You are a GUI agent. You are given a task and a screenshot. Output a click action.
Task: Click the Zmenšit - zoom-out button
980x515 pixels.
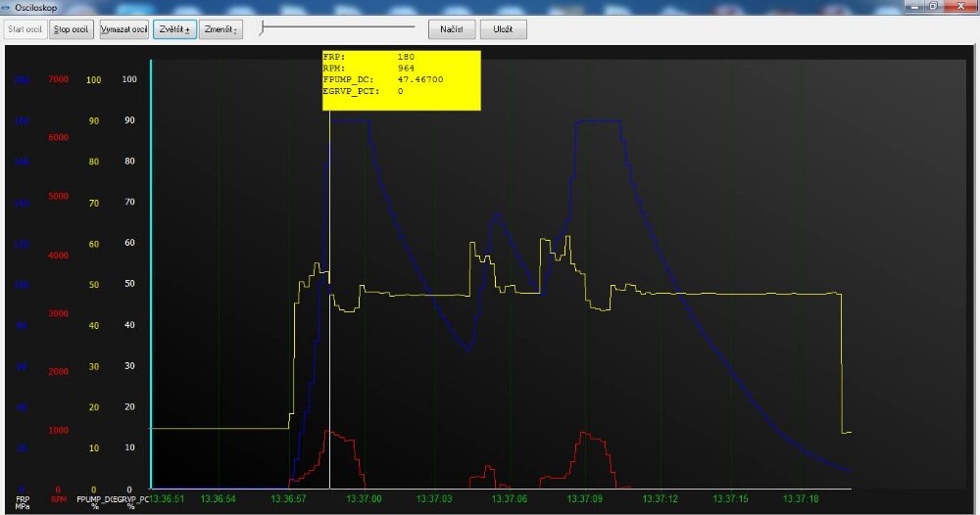click(x=220, y=29)
